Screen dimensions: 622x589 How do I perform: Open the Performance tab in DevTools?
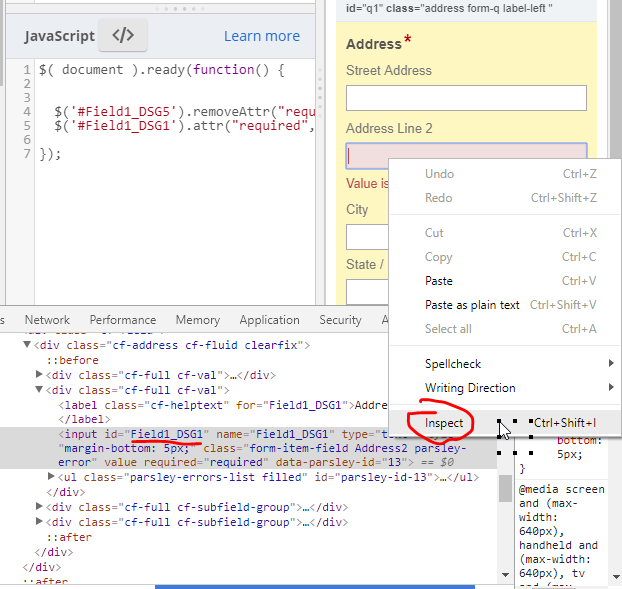pyautogui.click(x=122, y=320)
